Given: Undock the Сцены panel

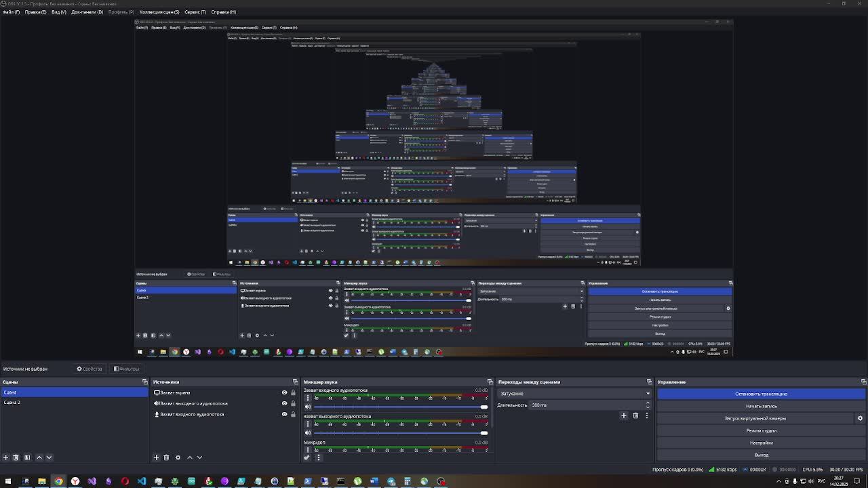Looking at the screenshot, I should (x=144, y=382).
